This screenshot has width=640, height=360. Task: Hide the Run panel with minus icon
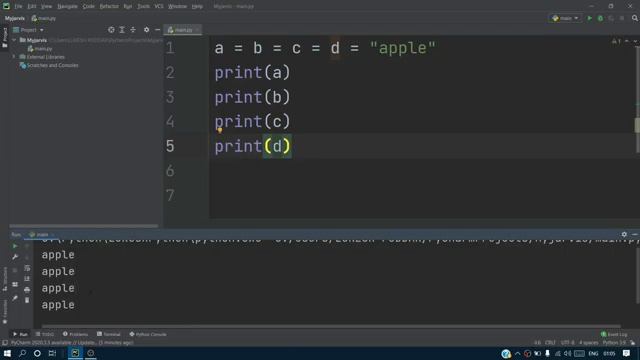coord(635,235)
